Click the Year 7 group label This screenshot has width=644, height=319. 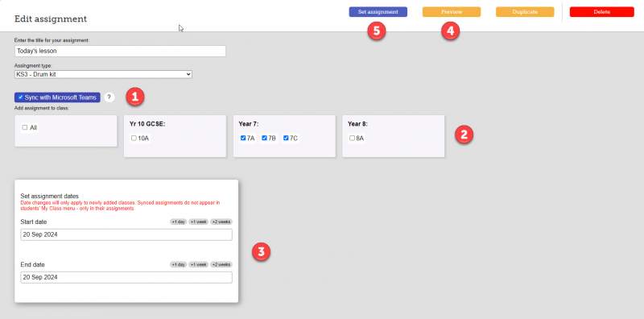click(x=249, y=124)
